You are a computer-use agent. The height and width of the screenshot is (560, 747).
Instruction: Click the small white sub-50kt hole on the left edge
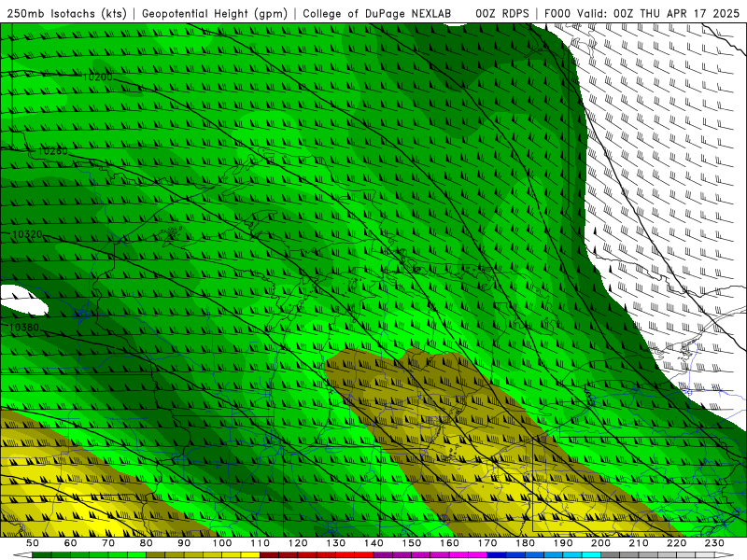tap(24, 300)
